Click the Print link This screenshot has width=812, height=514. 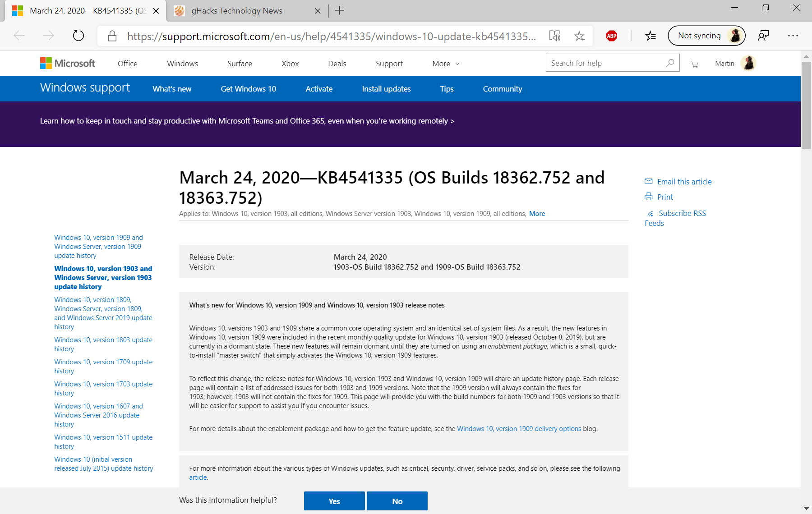point(665,197)
